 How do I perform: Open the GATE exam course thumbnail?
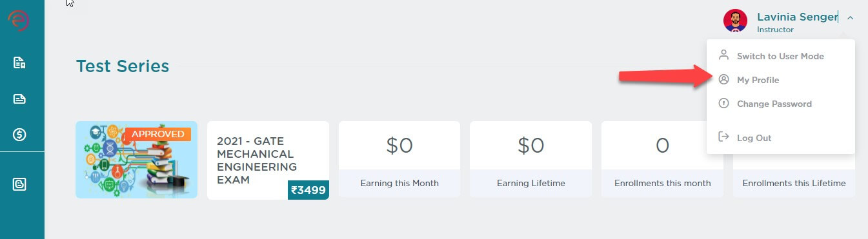point(136,160)
